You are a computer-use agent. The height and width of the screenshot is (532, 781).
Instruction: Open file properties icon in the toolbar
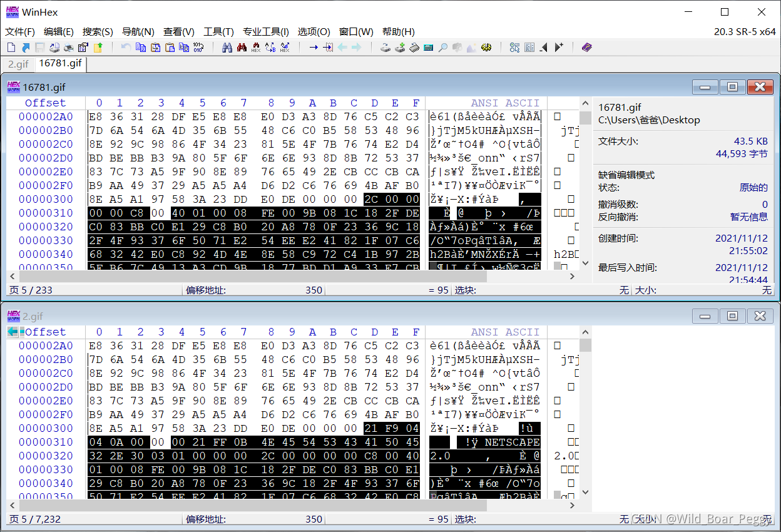click(x=83, y=47)
